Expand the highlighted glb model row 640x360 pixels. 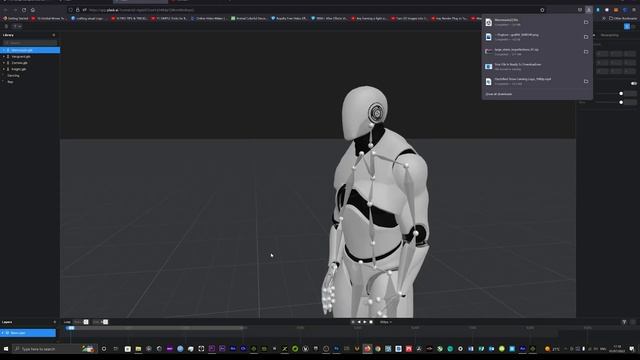click(x=4, y=50)
